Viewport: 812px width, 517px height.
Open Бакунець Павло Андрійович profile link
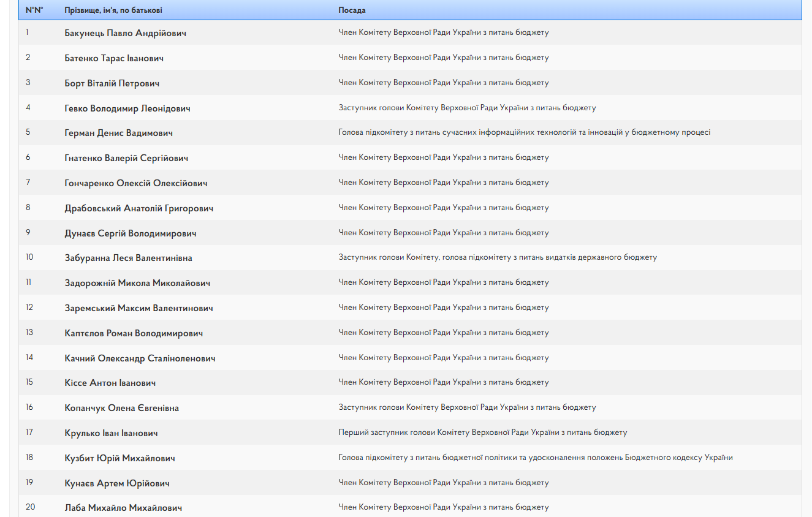[x=125, y=33]
